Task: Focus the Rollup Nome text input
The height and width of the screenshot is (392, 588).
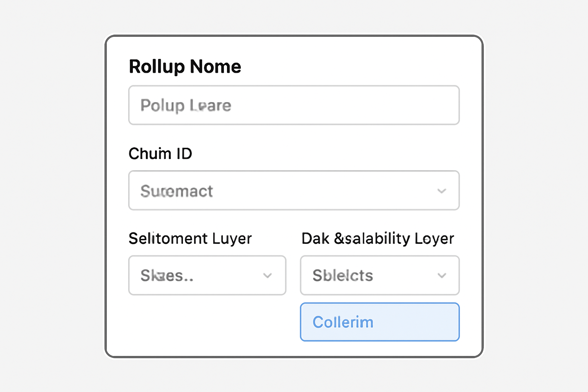Action: click(294, 105)
